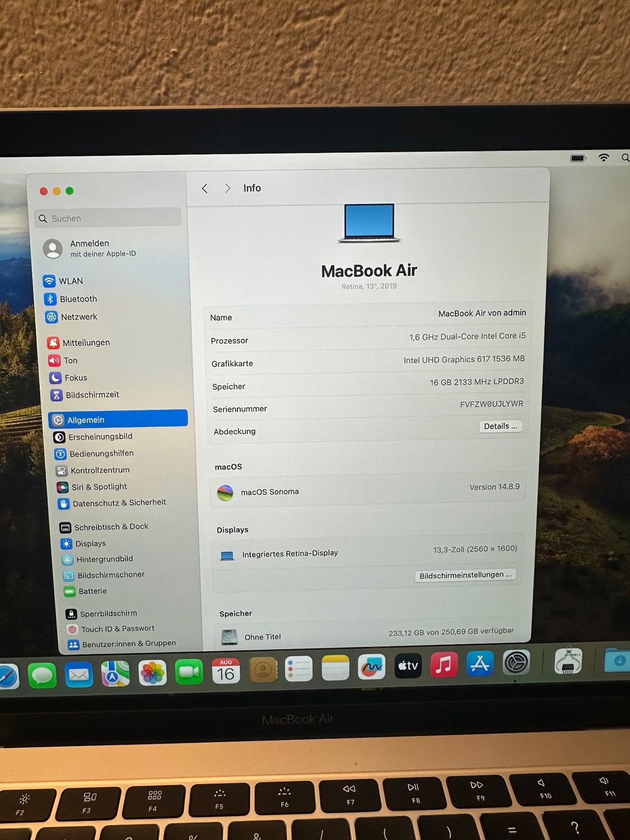Screen dimensions: 630x840
Task: Click the MacBook Air laptop image
Action: 369,223
